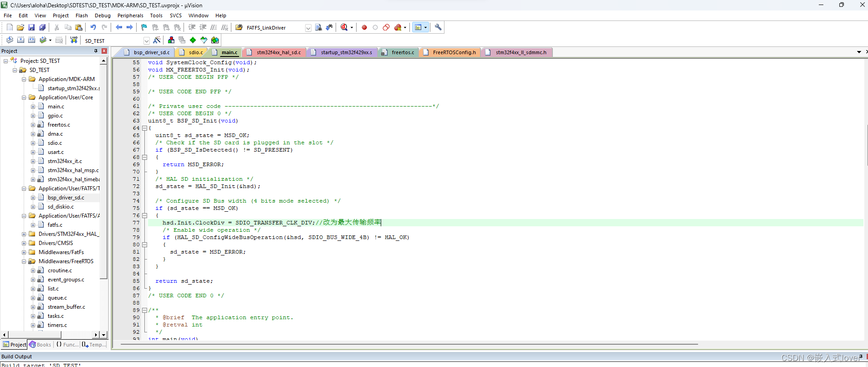
Task: Collapse Middlewares/FreeRTOS folder
Action: pos(24,261)
